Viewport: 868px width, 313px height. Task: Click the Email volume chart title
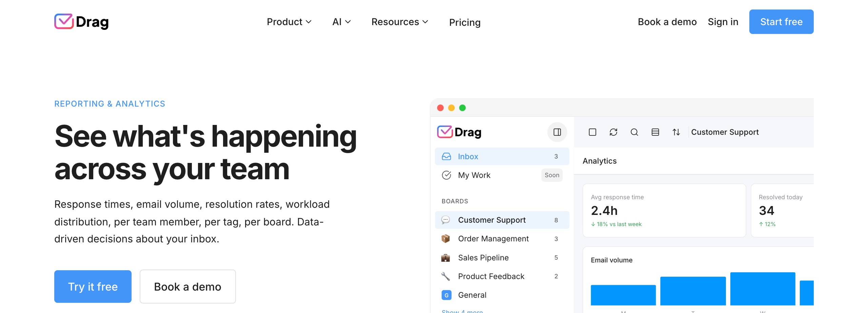[612, 260]
